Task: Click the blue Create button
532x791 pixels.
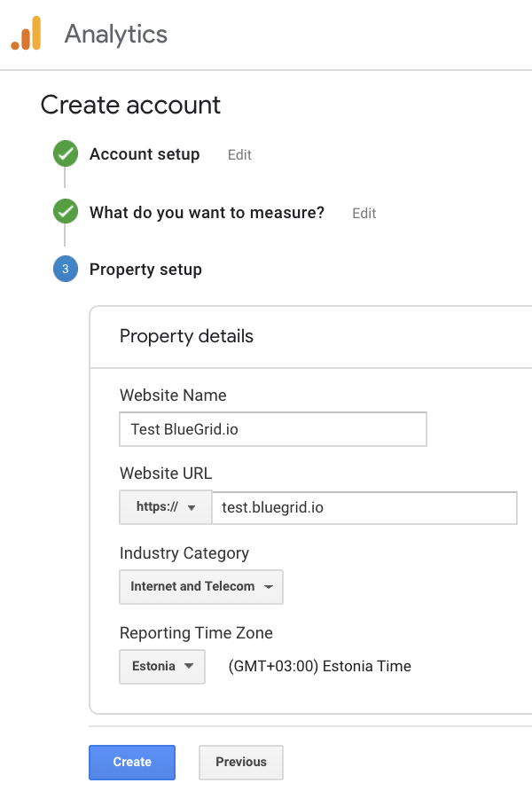Action: point(132,763)
